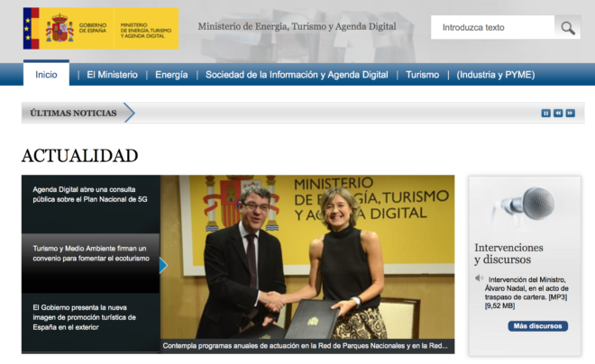Image resolution: width=595 pixels, height=364 pixels.
Task: Click the Introduzca texto search field
Action: 491,28
